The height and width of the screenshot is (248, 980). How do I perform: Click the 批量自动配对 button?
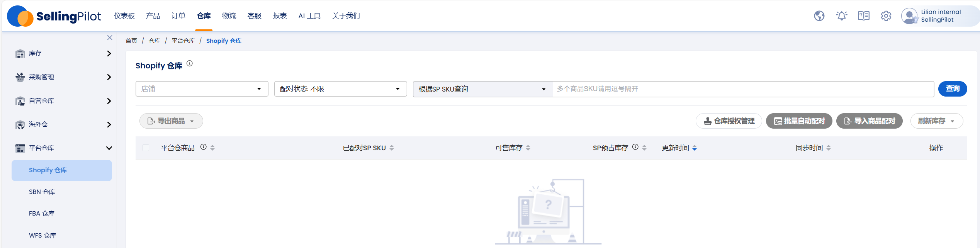(799, 121)
